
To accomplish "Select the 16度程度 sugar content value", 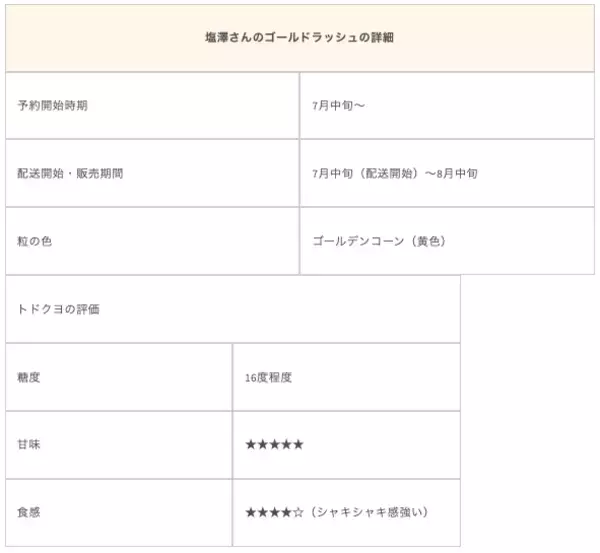I will [x=268, y=377].
